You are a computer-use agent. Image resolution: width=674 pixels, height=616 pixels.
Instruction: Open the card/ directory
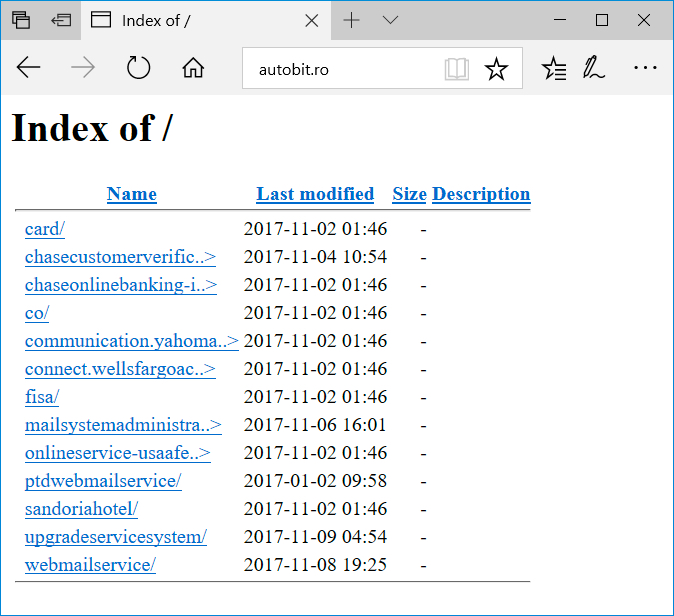(x=45, y=229)
